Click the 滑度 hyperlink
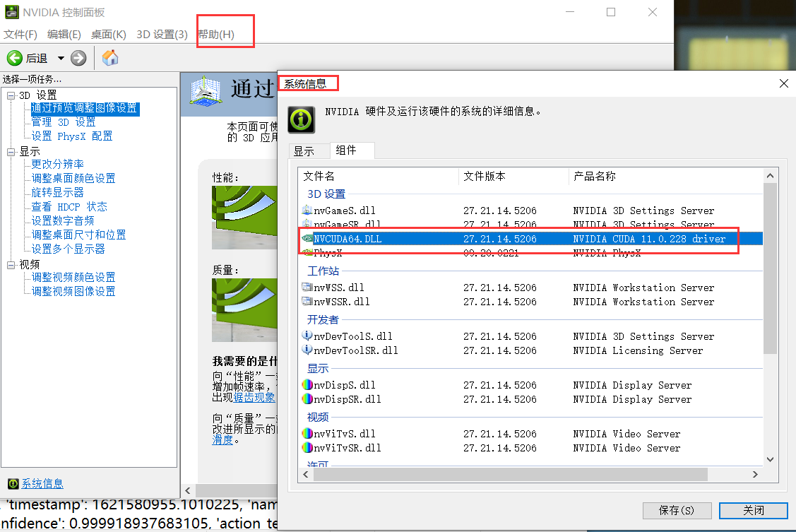The image size is (796, 532). pos(222,440)
